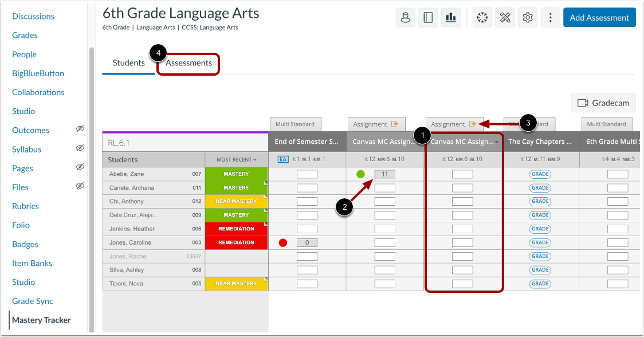The width and height of the screenshot is (644, 337).
Task: Open the three-dot overflow menu
Action: tap(550, 17)
